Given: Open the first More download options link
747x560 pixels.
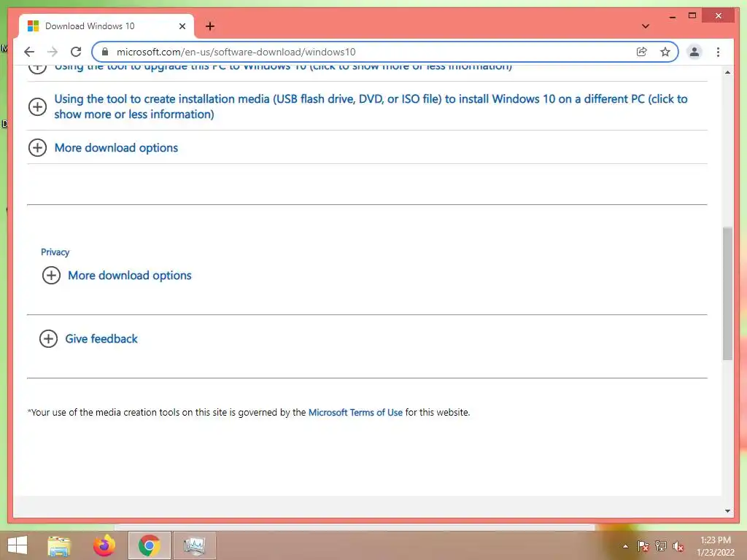Looking at the screenshot, I should point(116,147).
